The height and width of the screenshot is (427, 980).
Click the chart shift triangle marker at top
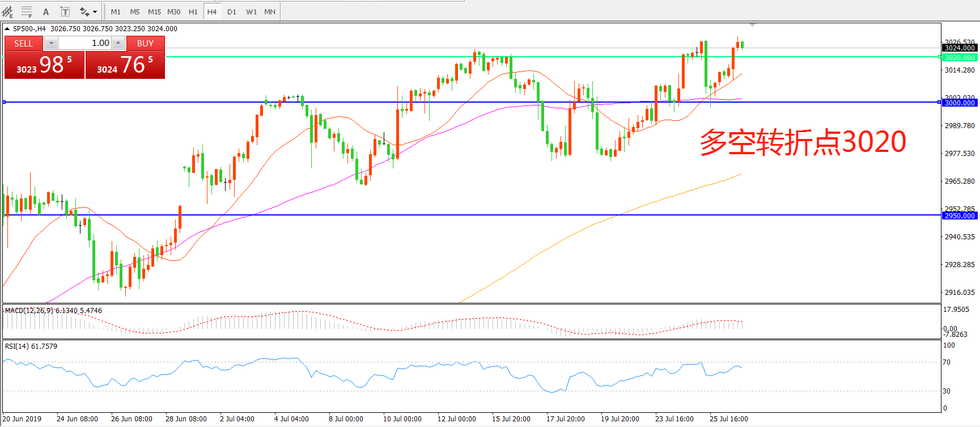coord(752,25)
